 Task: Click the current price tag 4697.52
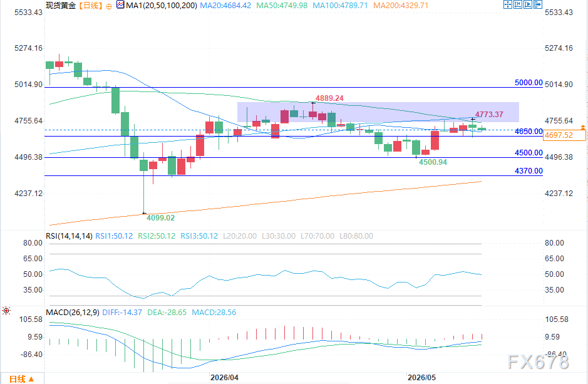tap(564, 135)
